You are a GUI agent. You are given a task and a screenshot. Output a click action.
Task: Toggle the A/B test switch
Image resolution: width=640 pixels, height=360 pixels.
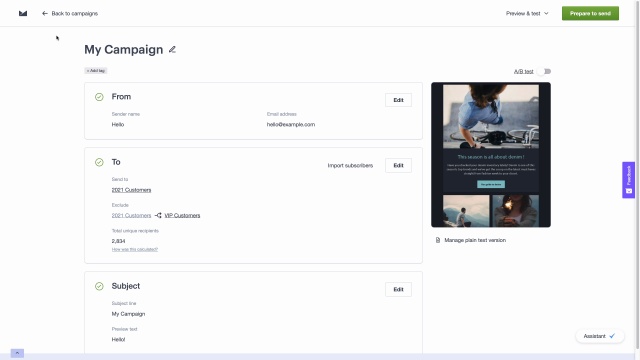coord(544,71)
